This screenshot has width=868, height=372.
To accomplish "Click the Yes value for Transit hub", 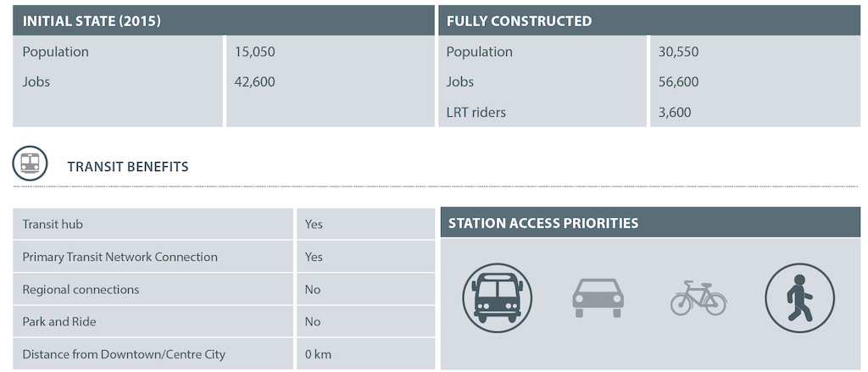I will pos(314,225).
